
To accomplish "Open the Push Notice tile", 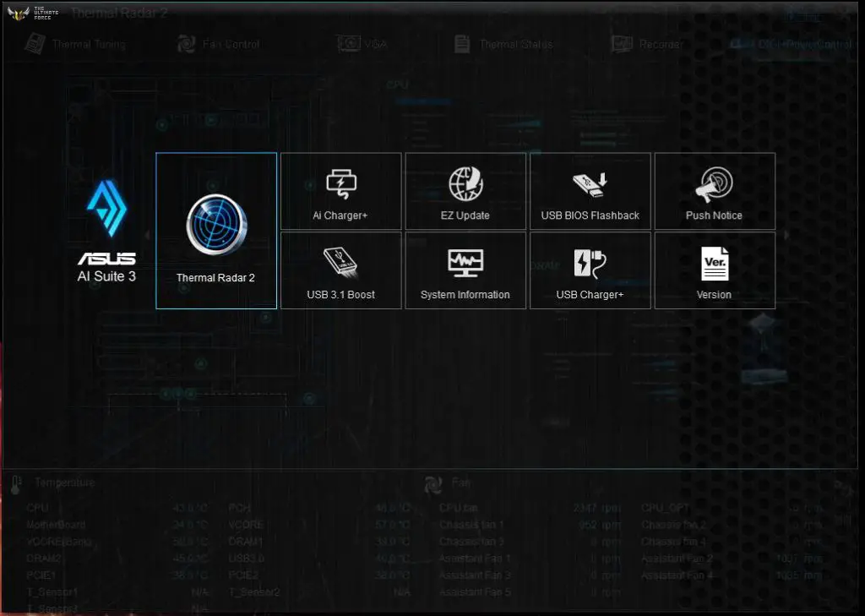I will tap(715, 191).
